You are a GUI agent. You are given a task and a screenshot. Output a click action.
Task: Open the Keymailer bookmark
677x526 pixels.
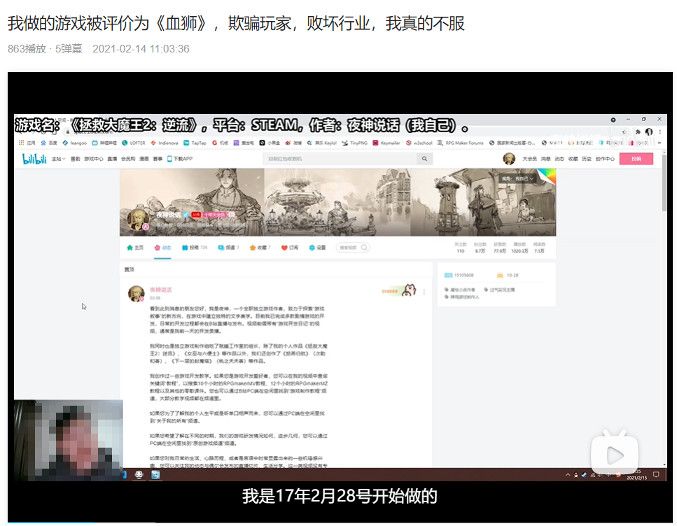(x=387, y=143)
